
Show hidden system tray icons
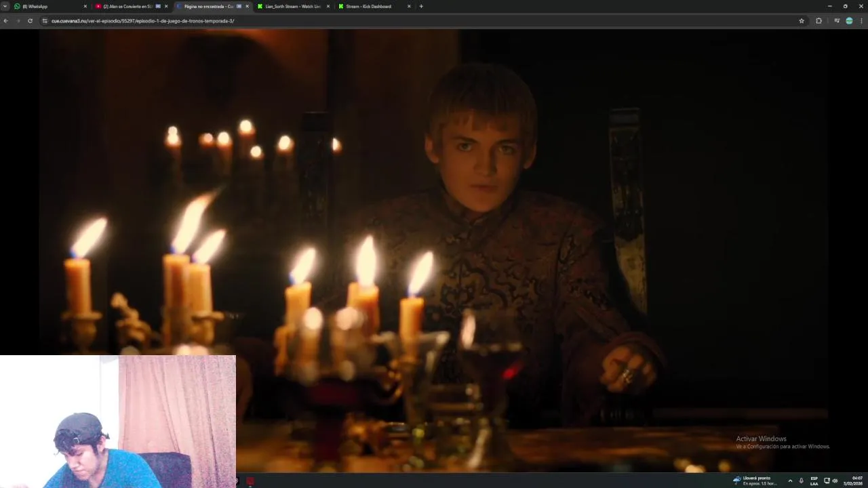tap(790, 481)
